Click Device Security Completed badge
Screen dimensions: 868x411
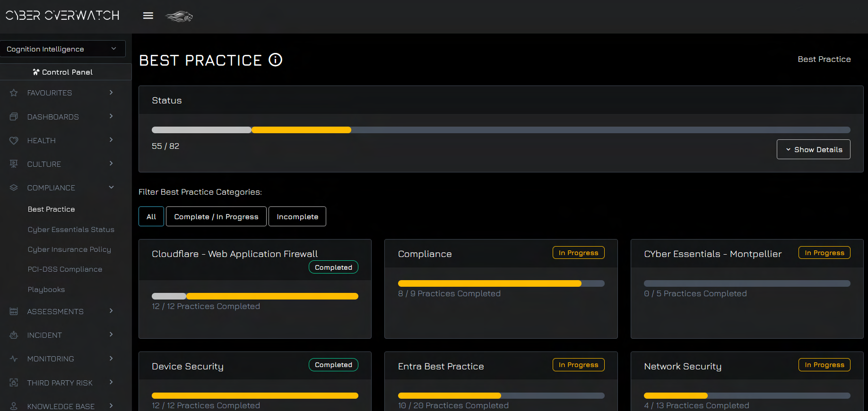333,365
